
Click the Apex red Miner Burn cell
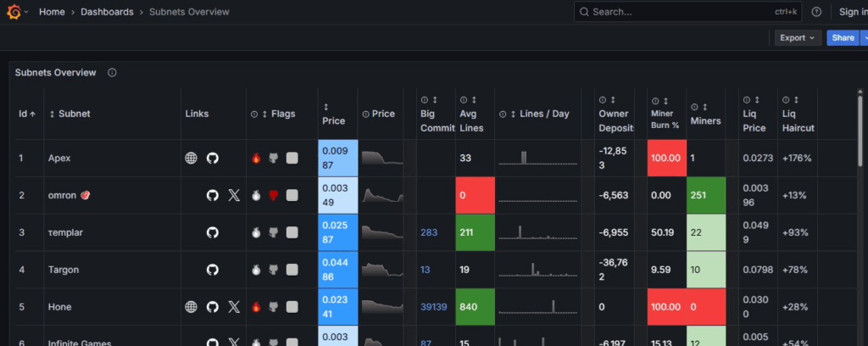(666, 158)
